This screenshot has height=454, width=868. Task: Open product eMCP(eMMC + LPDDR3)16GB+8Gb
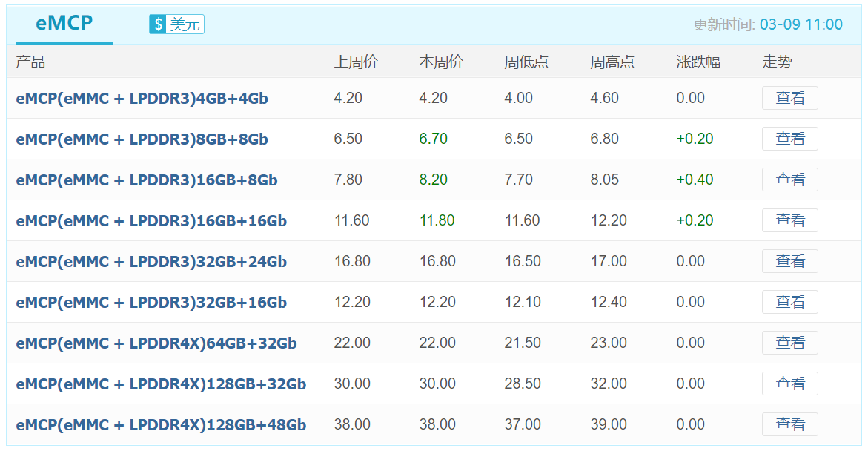[147, 180]
